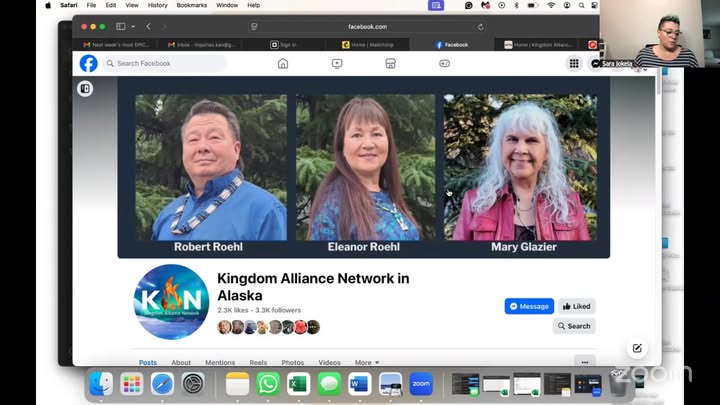The image size is (720, 405).
Task: Switch to the About tab
Action: pyautogui.click(x=181, y=363)
